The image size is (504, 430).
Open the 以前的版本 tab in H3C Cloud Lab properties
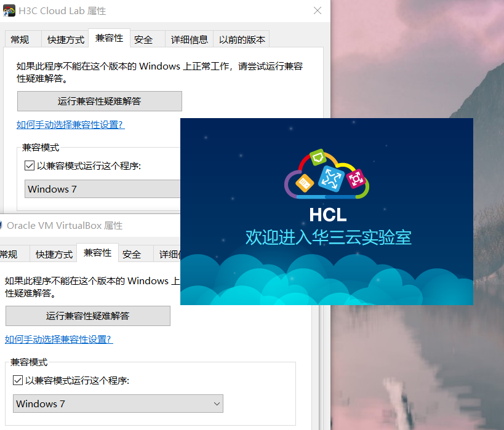(242, 40)
